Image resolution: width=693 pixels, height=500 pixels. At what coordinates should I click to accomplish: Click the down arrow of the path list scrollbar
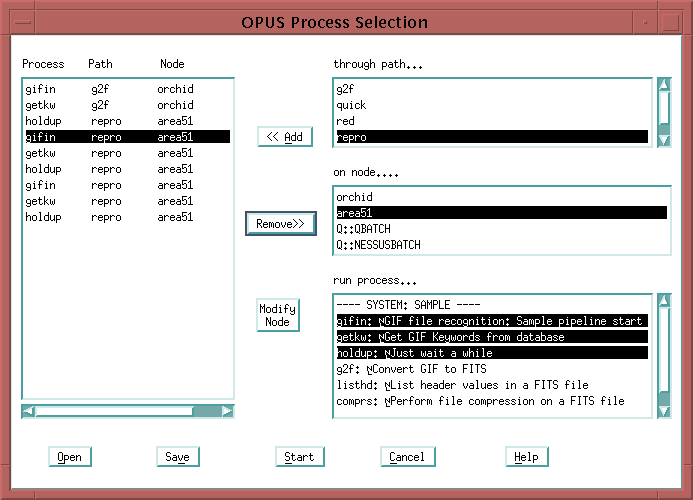click(x=663, y=140)
